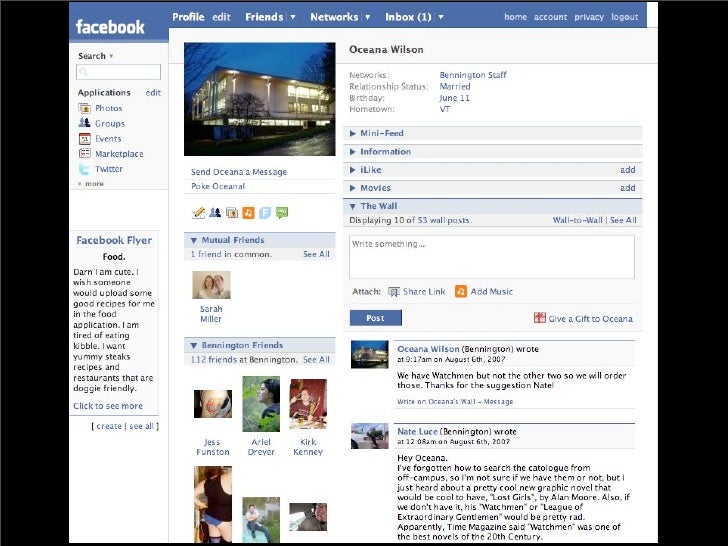Screen dimensions: 728x546
Task: Open Inbox (1) in top navigation
Action: pos(409,17)
